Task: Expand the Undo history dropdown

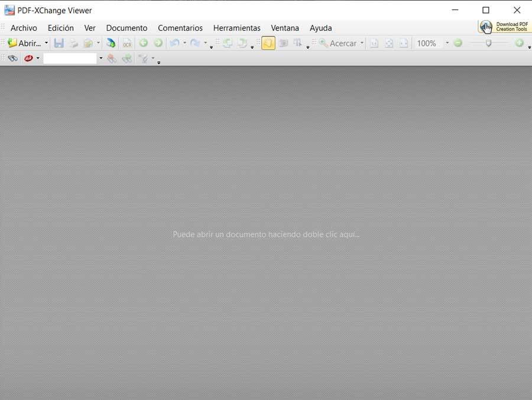Action: coord(184,43)
